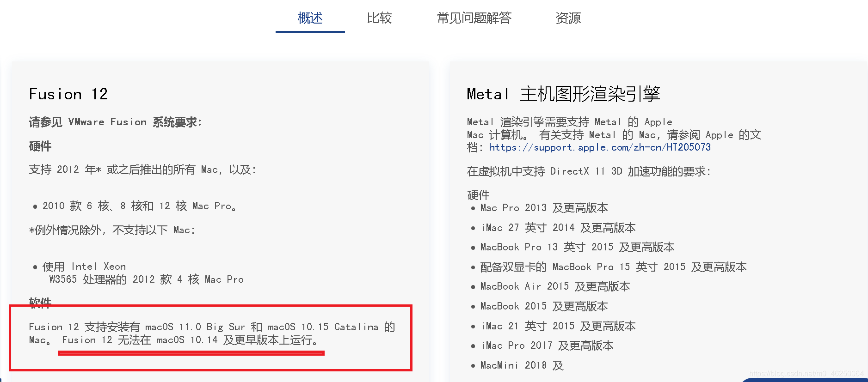The height and width of the screenshot is (382, 868).
Task: Click the left card's 硬件 heading
Action: point(40,146)
